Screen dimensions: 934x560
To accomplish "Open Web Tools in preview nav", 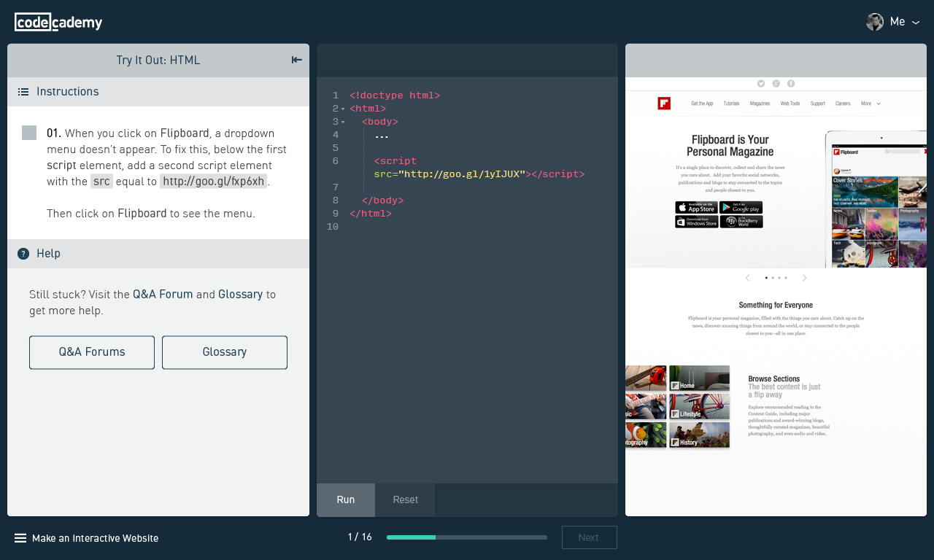I will 790,104.
